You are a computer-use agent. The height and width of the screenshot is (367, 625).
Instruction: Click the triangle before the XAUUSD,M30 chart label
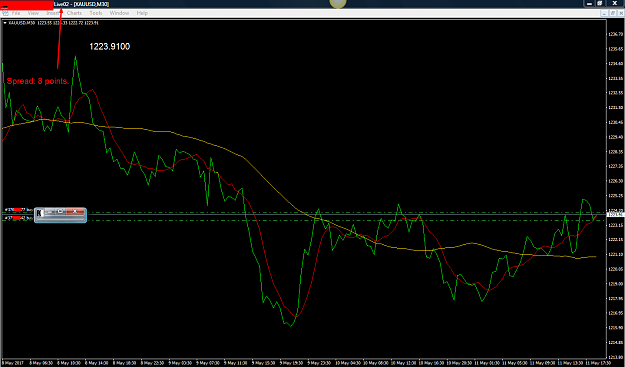(5, 23)
